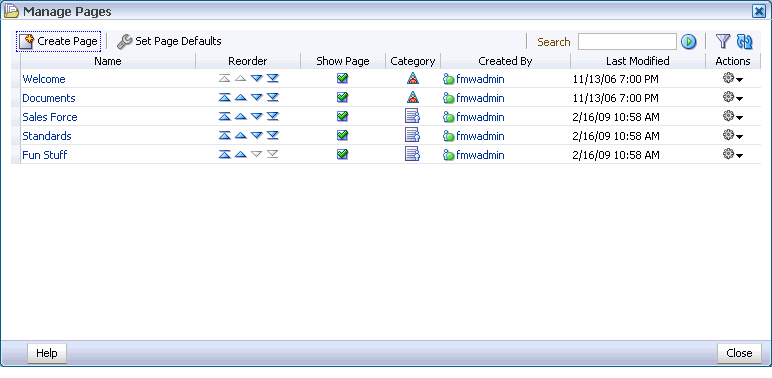Move Sales Force page up one position
Image resolution: width=772 pixels, height=378 pixels.
[x=240, y=117]
